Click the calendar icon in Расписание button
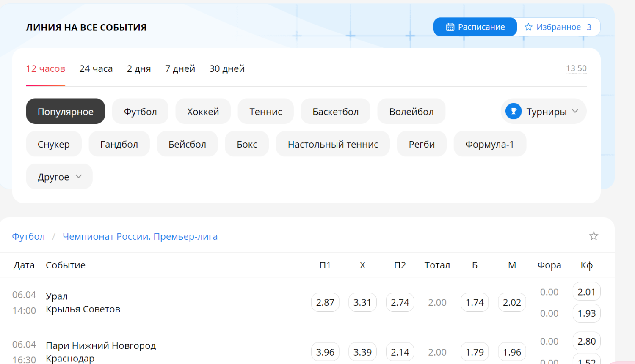 (x=450, y=27)
